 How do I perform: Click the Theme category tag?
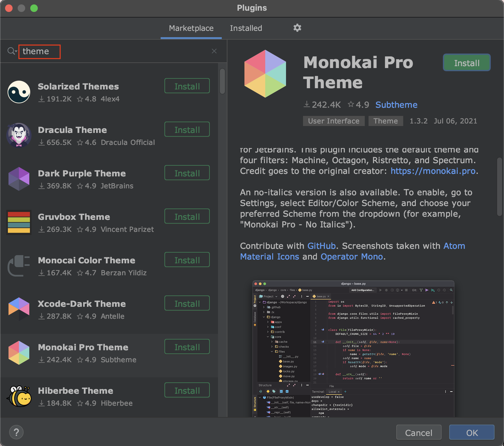tap(386, 121)
